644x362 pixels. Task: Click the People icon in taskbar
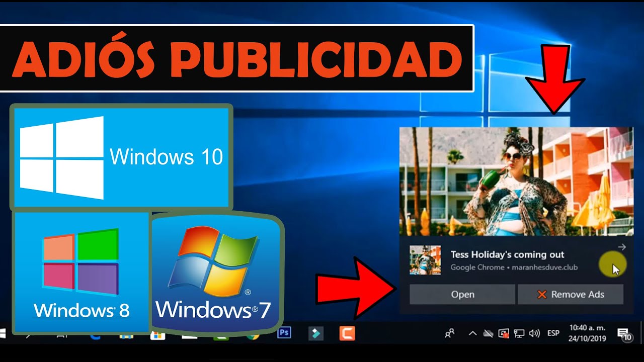[449, 333]
